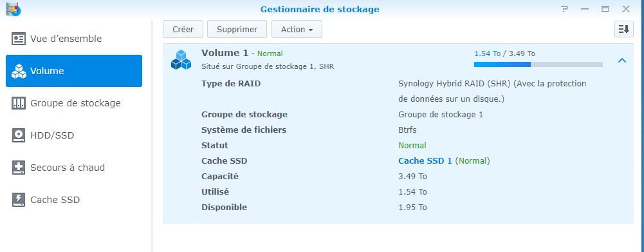Open the help question mark icon
This screenshot has height=252, width=644.
(565, 8)
